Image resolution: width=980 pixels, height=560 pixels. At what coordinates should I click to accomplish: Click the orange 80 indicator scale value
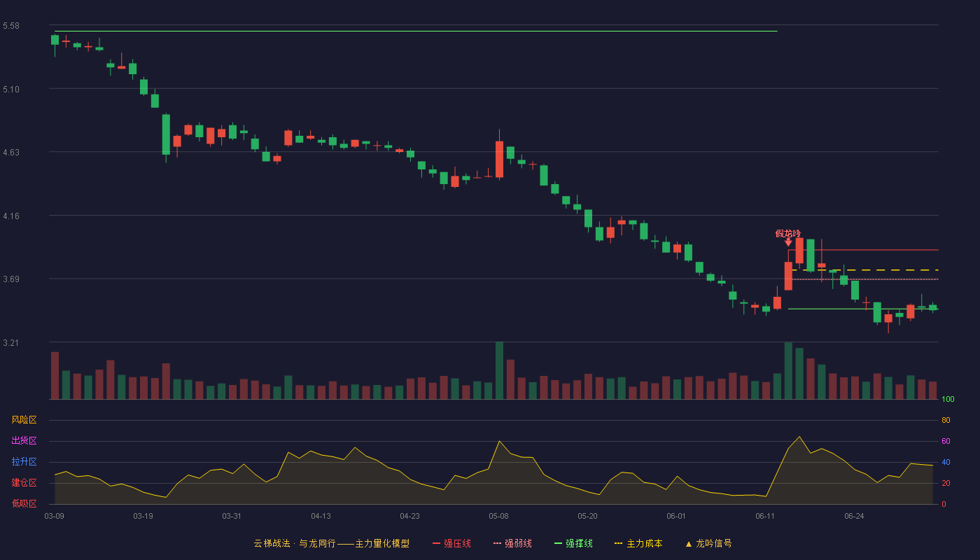pyautogui.click(x=946, y=420)
